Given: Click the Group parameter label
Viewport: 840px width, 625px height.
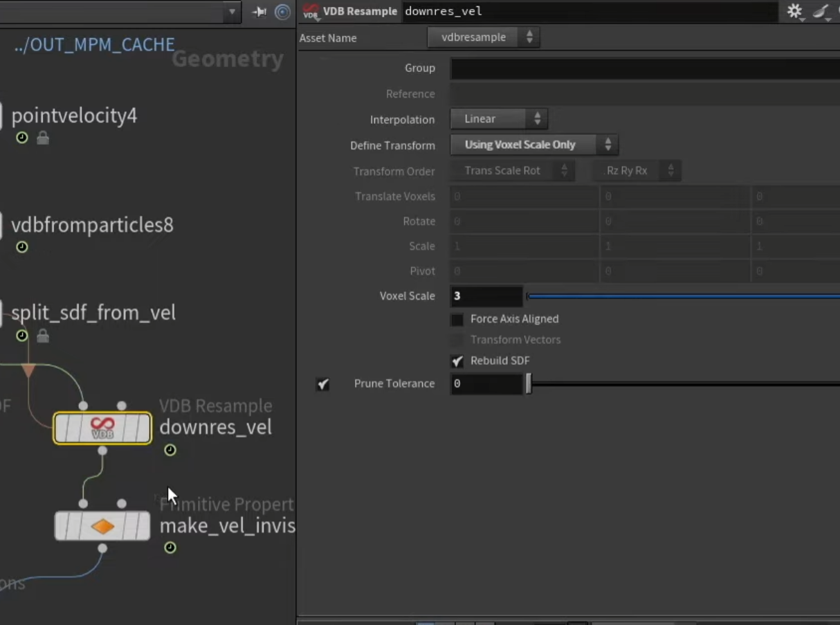Looking at the screenshot, I should point(420,69).
